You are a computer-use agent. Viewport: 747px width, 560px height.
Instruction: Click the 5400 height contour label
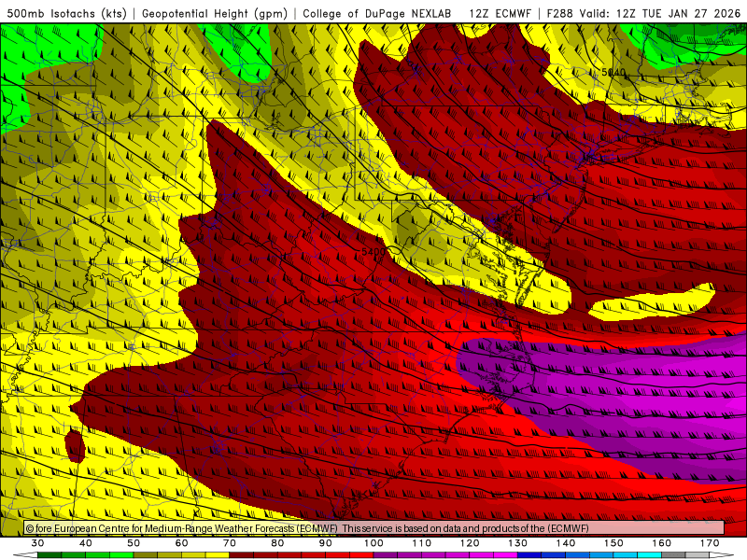click(x=373, y=251)
